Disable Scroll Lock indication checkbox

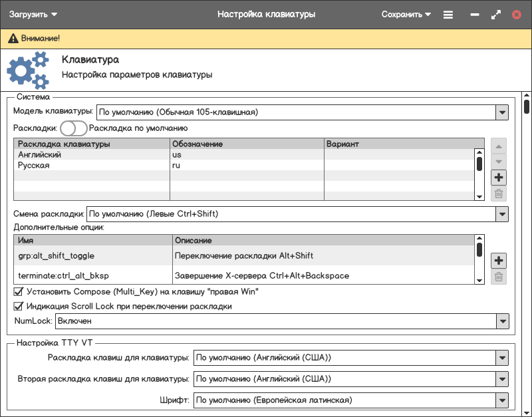pyautogui.click(x=19, y=307)
